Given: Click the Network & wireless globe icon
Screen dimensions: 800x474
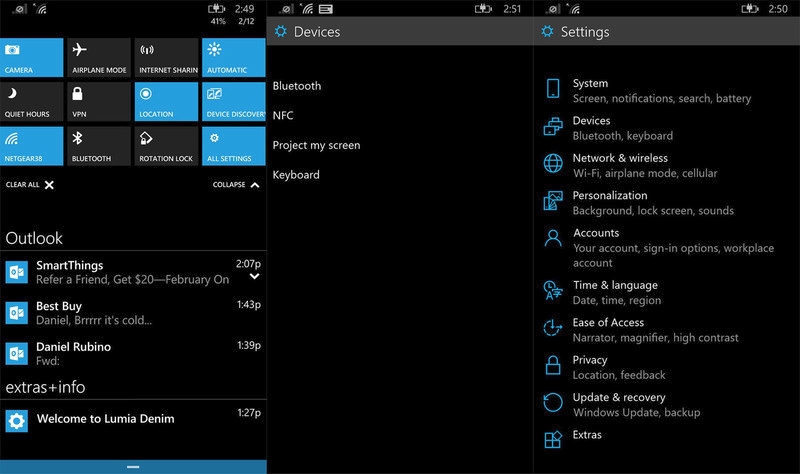Looking at the screenshot, I should click(553, 163).
